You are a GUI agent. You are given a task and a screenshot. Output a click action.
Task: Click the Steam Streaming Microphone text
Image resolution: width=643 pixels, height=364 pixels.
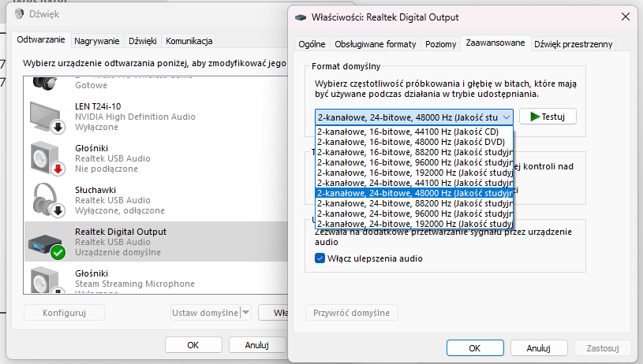point(135,284)
